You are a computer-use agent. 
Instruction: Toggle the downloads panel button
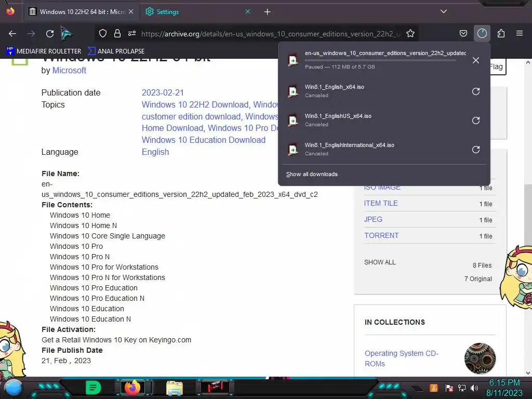[482, 33]
